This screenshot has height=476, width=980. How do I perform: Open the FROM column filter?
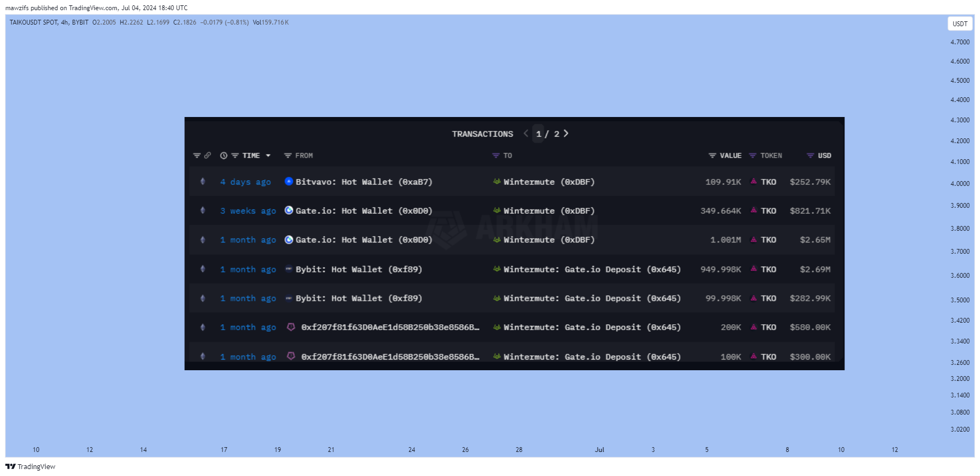click(288, 155)
